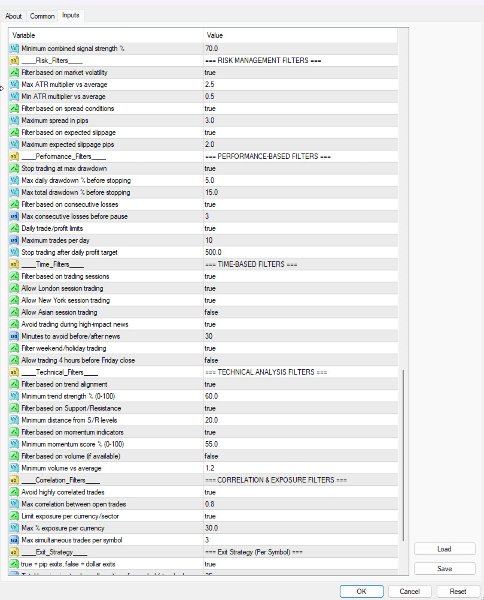Click icon of Filter based on expected slippage
Screen dimensions: 484x600
[x=14, y=132]
